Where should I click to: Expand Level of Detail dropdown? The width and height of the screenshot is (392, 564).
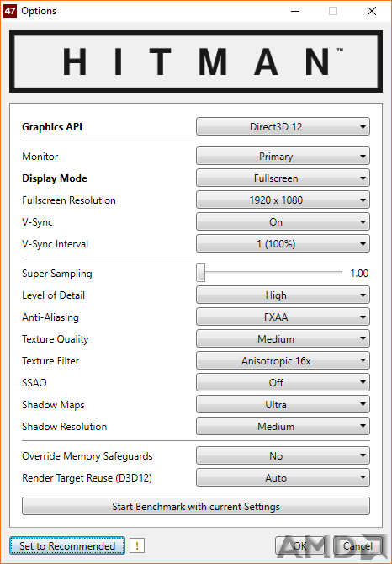click(x=283, y=295)
